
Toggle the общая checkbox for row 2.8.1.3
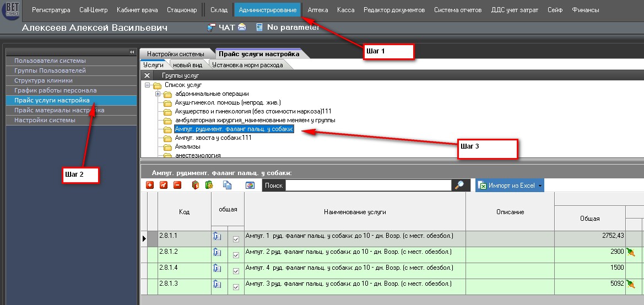(236, 287)
